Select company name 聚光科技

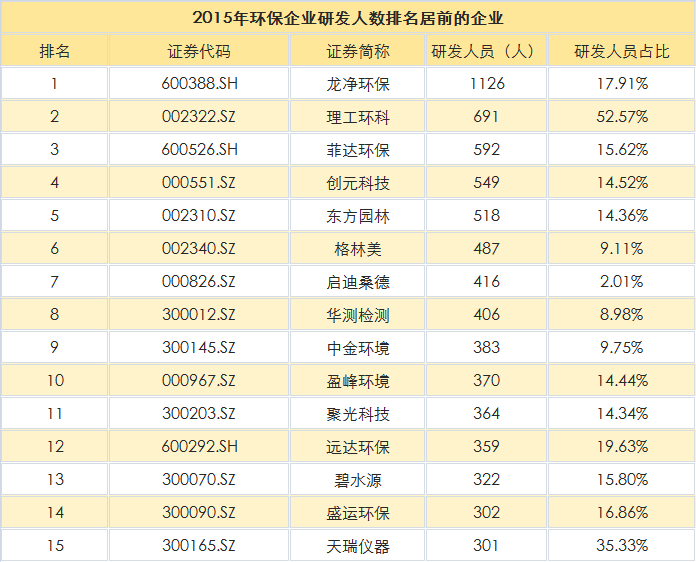pos(358,414)
